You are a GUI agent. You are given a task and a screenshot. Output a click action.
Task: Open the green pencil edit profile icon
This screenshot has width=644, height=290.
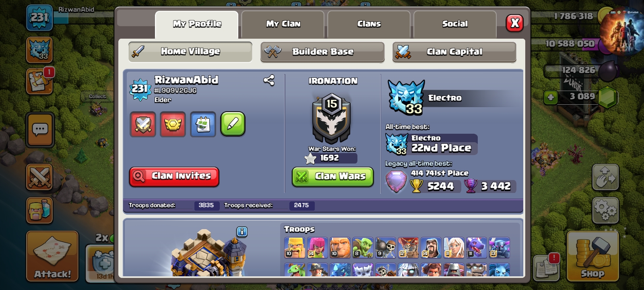(x=233, y=124)
